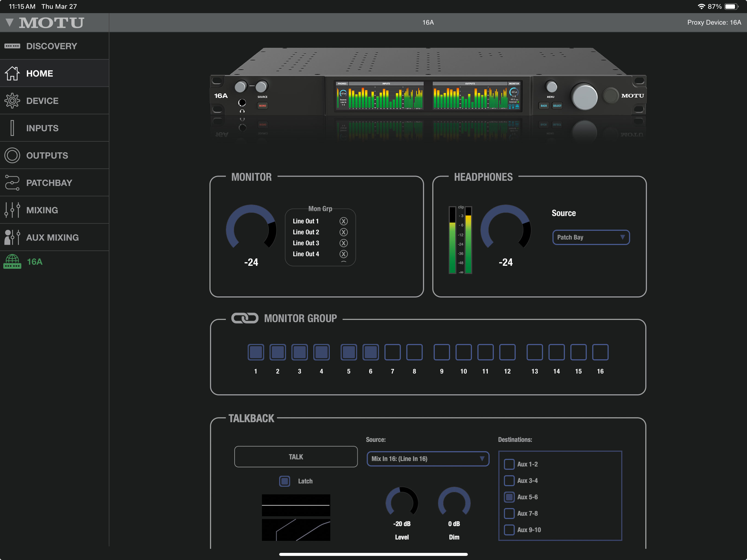Open Outputs circle icon
Viewport: 747px width, 560px height.
click(x=12, y=155)
